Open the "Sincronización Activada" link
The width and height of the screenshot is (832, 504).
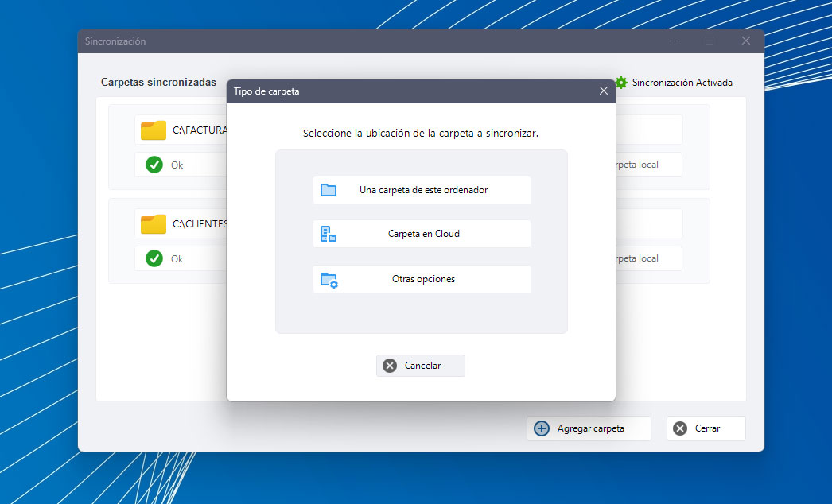click(x=682, y=83)
